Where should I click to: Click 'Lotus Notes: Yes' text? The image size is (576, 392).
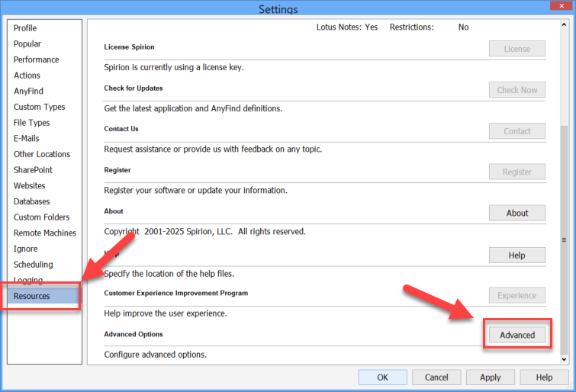pos(347,27)
